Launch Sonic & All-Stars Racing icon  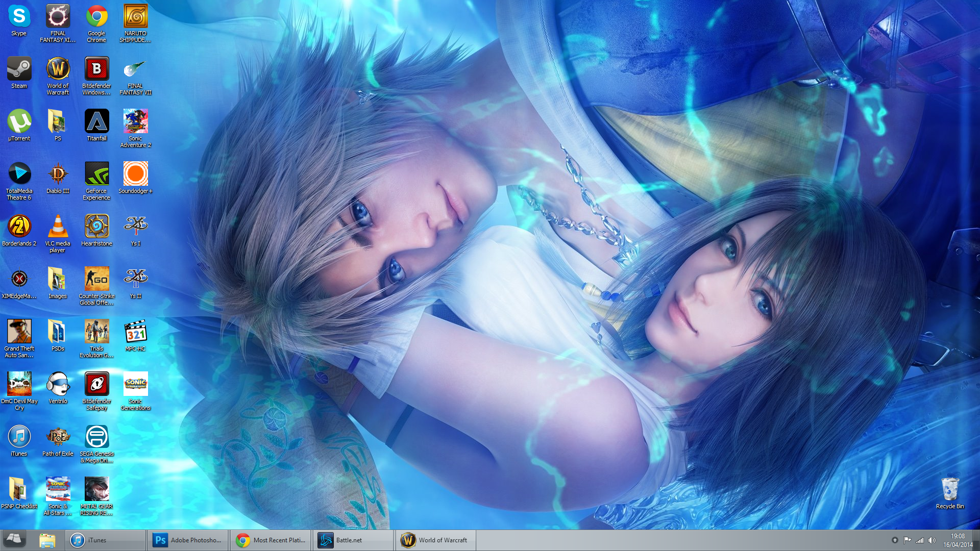point(58,496)
